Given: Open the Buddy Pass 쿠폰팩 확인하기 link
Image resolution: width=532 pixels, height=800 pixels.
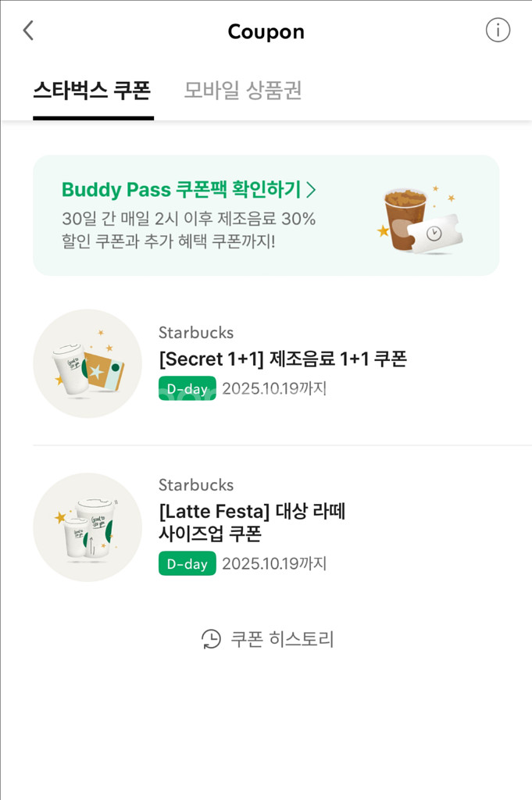Looking at the screenshot, I should click(x=181, y=190).
